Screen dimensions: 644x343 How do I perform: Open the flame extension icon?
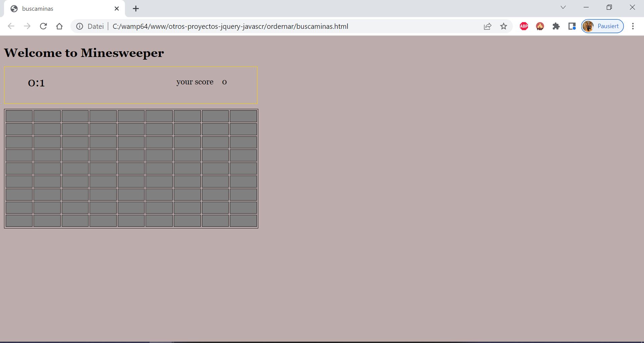[x=540, y=26]
